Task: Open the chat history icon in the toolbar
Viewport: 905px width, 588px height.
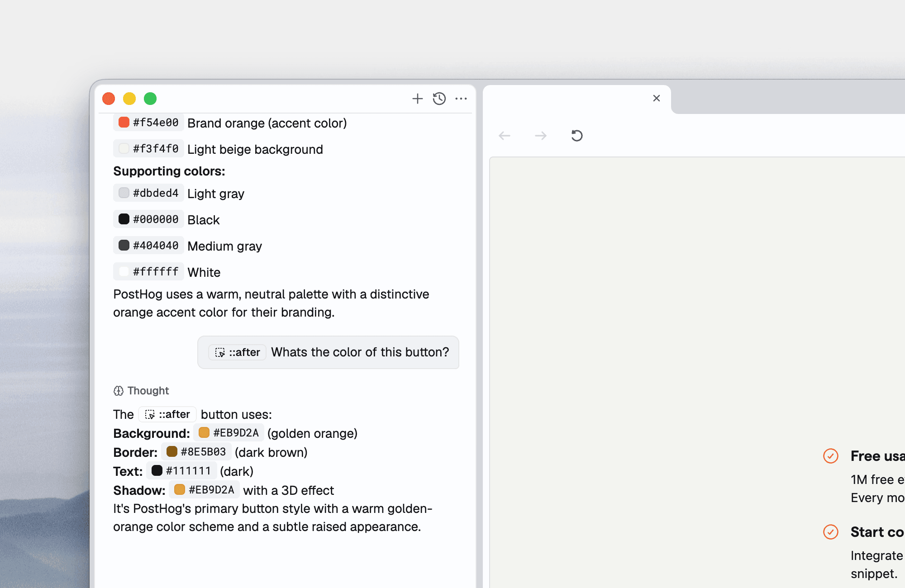Action: pos(438,99)
